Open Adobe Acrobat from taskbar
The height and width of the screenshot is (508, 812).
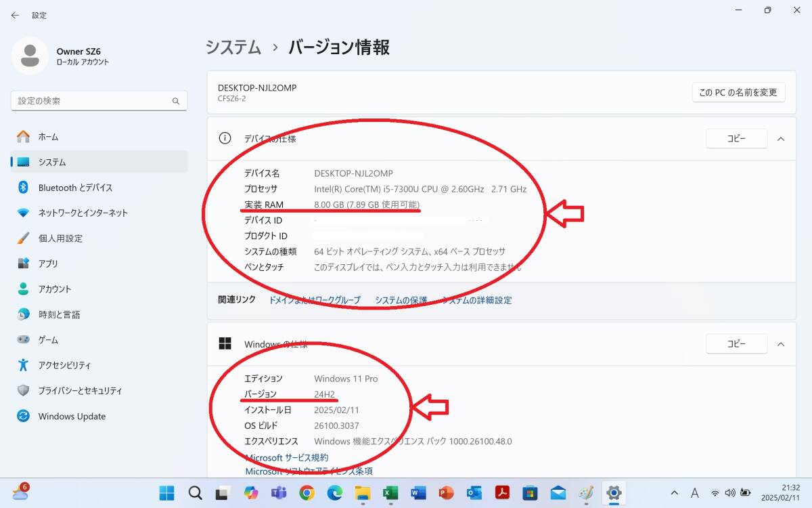click(502, 492)
